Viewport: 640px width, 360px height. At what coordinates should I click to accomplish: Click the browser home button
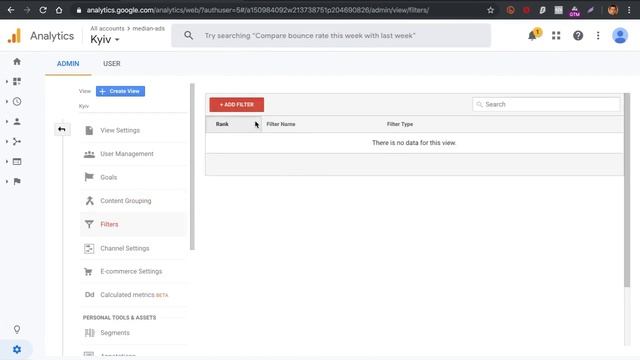59,10
